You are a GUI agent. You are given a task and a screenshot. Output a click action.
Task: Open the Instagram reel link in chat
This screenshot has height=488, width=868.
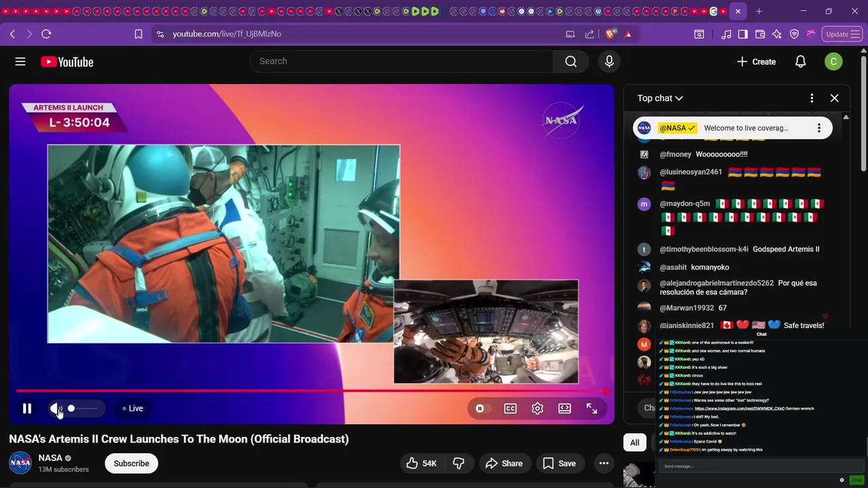click(739, 409)
